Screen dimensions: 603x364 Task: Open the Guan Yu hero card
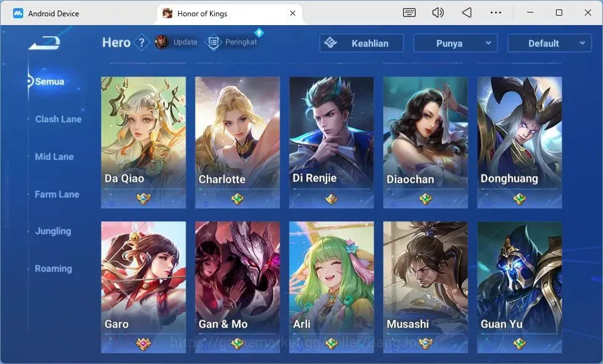pos(520,287)
